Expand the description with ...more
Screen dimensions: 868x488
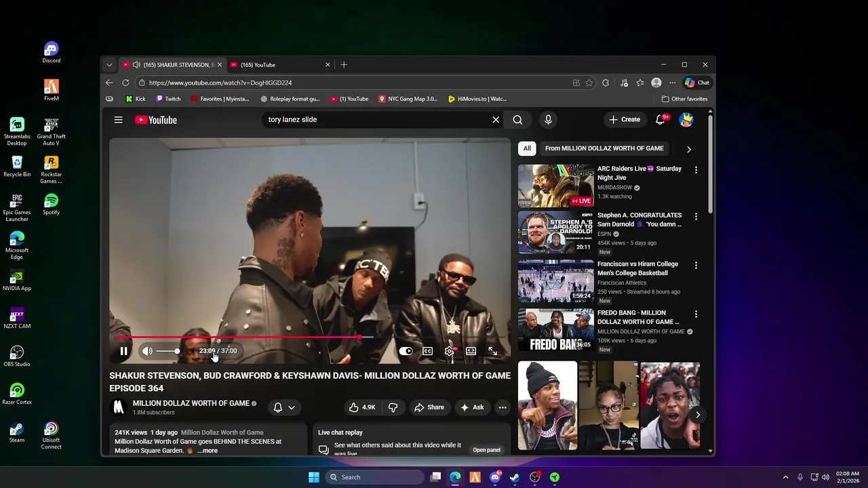click(x=208, y=451)
